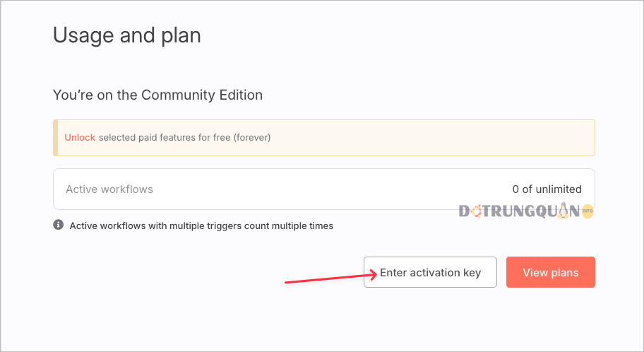Screen dimensions: 644x352
Task: Click the orange circle icon in DOTRUNGQUAN logo
Action: coord(476,212)
